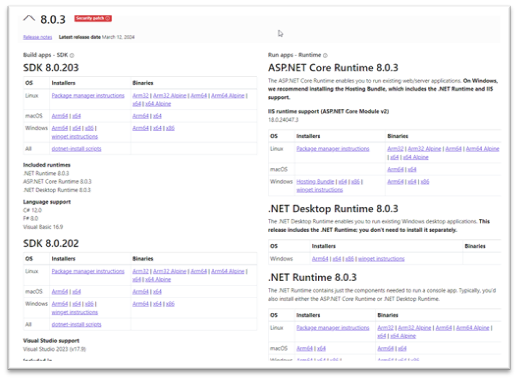Collapse the 8.0.3 release section chevron

click(29, 18)
